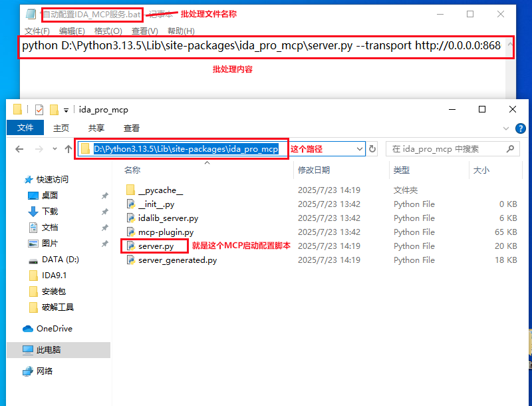Open 图片 in the navigation pane
The image size is (532, 406).
tap(50, 244)
